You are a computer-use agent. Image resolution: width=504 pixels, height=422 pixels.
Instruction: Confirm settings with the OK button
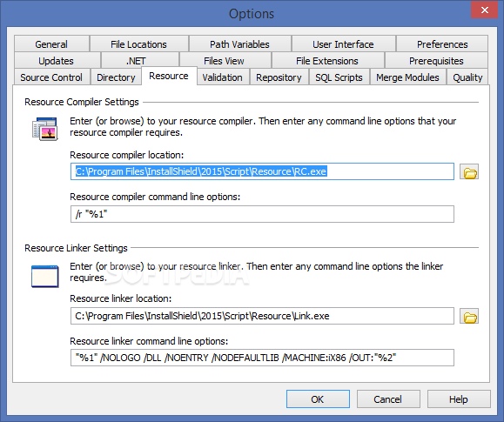(x=318, y=399)
